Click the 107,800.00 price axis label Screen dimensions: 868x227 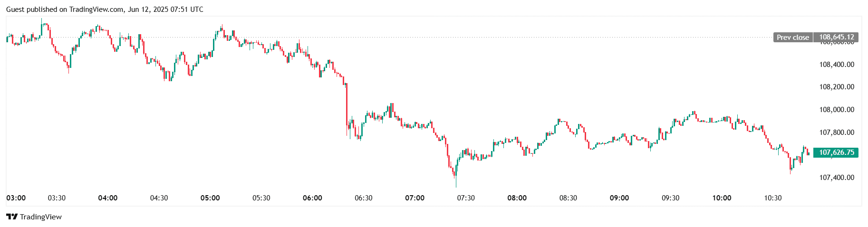click(837, 132)
